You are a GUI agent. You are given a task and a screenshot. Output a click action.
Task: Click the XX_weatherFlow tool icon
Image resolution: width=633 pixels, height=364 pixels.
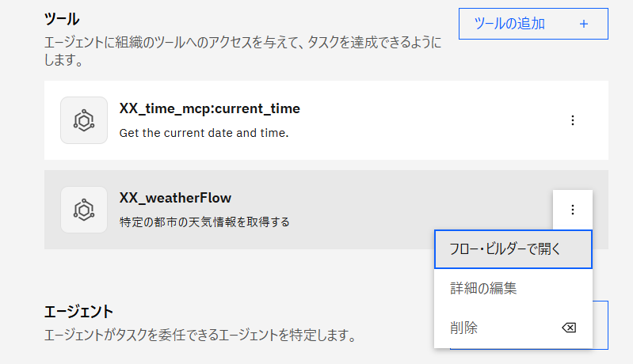(x=83, y=210)
